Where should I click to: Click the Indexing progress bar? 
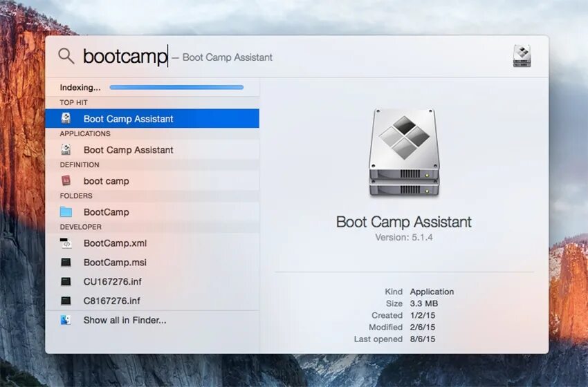pos(176,87)
